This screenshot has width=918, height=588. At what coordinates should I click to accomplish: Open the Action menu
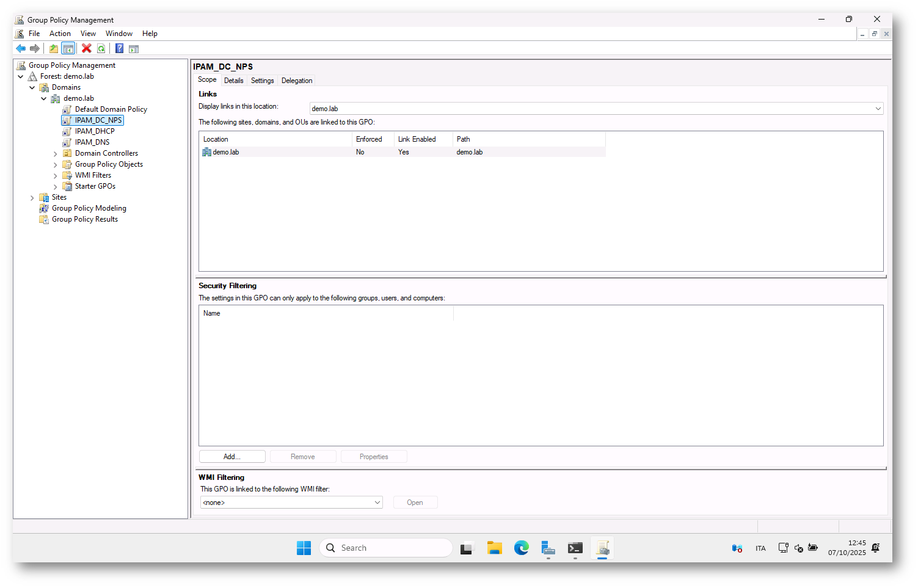click(60, 34)
